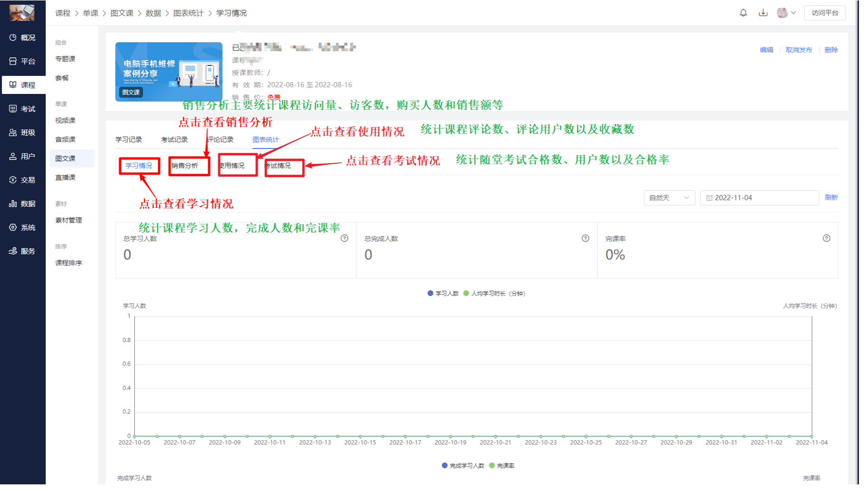The height and width of the screenshot is (491, 868).
Task: Click the 编辑 link
Action: tap(766, 50)
